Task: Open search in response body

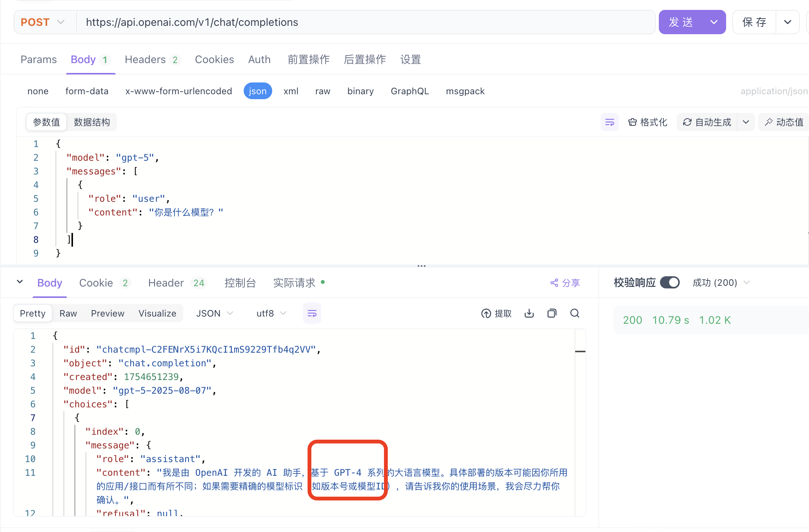Action: 575,313
